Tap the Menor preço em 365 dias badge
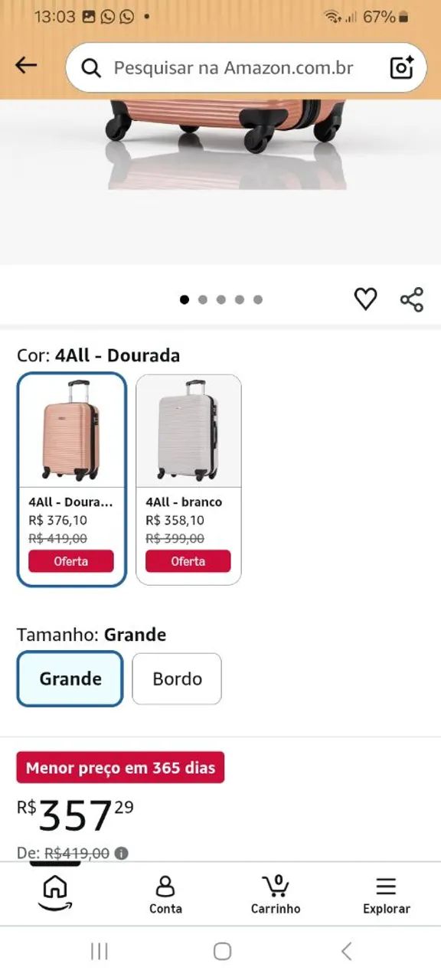This screenshot has width=441, height=980. [120, 767]
